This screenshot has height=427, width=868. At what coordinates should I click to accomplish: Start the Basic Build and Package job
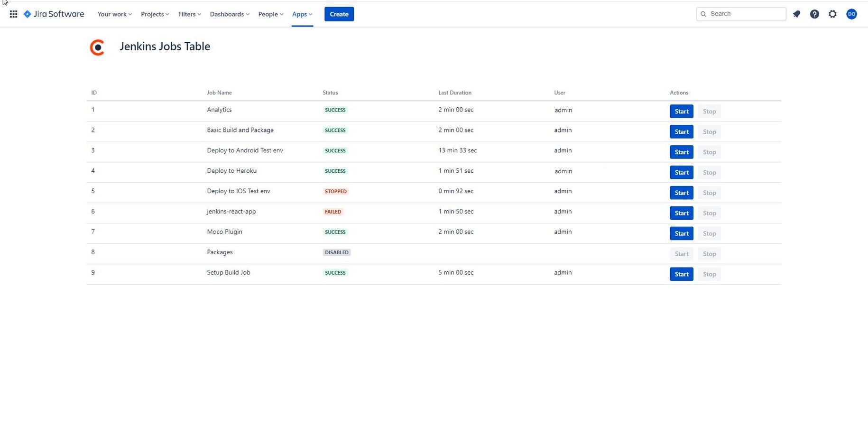pos(682,132)
